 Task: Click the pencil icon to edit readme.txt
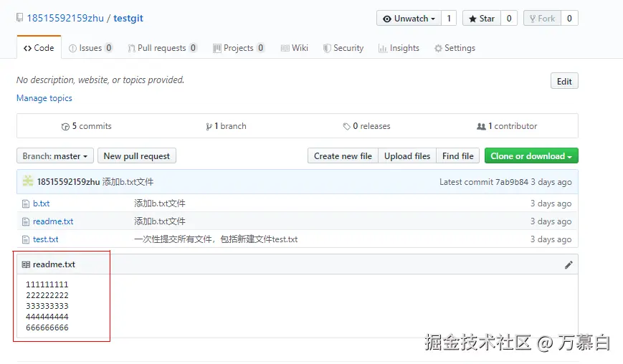(569, 265)
